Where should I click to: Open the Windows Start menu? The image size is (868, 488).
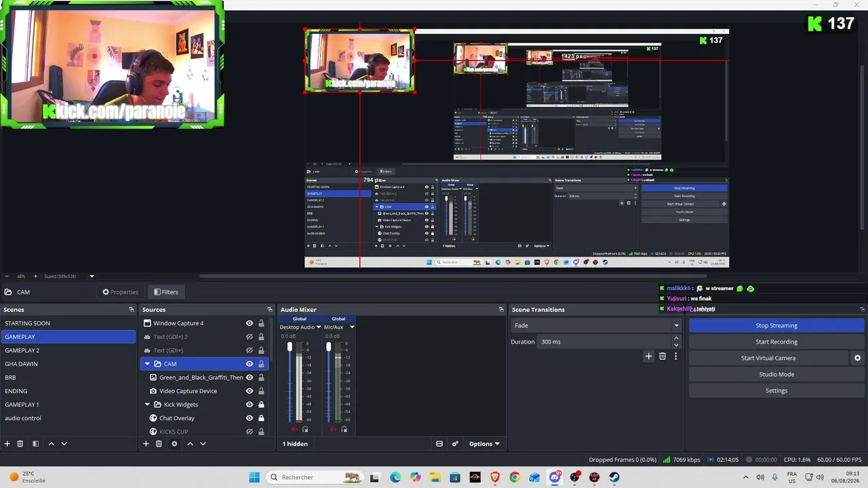tap(254, 477)
